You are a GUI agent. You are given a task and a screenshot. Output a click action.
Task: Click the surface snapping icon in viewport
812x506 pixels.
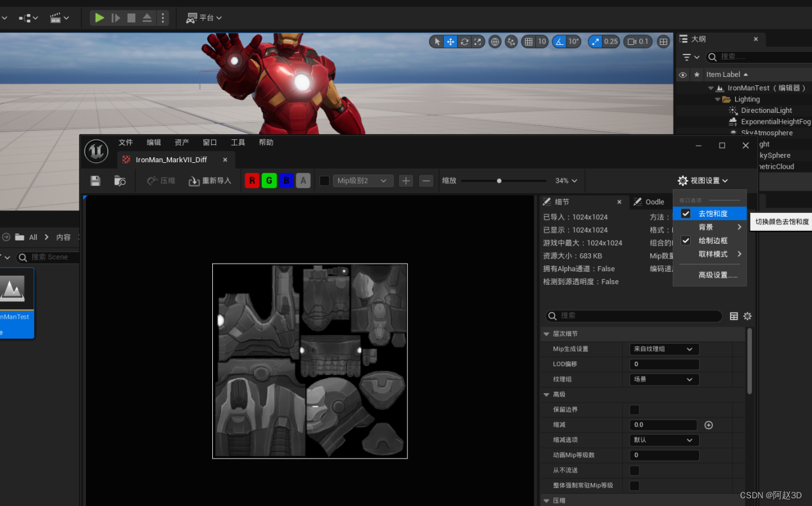511,42
